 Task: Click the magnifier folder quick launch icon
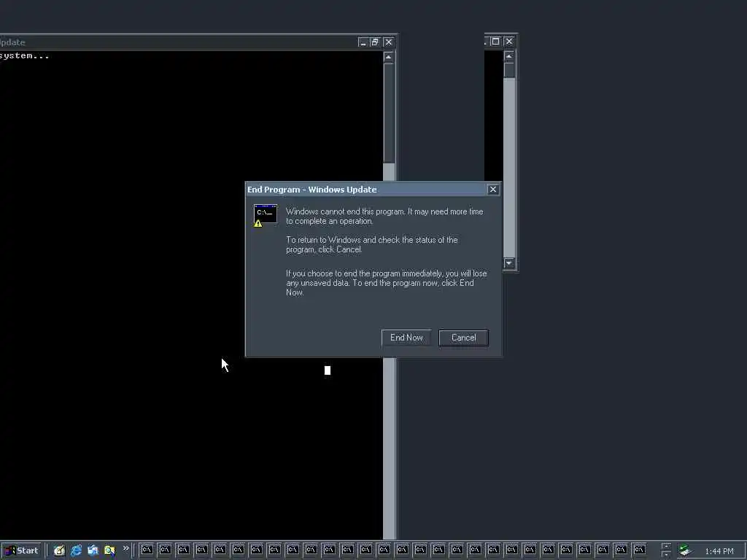[109, 551]
